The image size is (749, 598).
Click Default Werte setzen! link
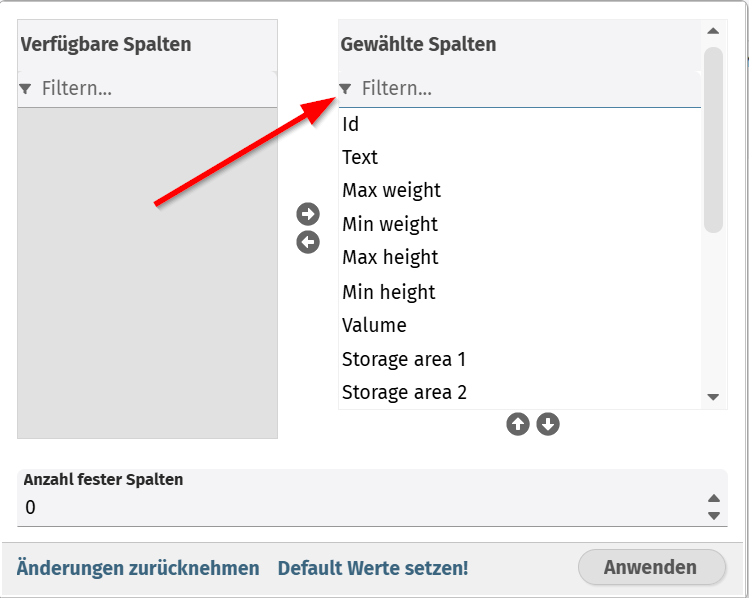[x=373, y=568]
